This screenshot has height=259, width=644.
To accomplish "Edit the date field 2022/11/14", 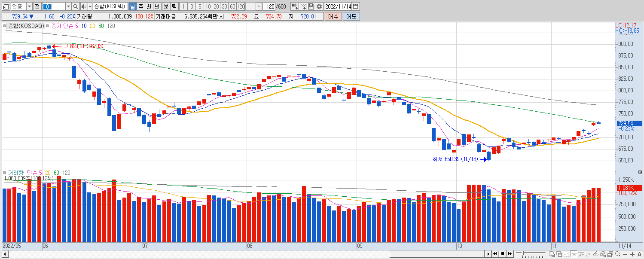I will pyautogui.click(x=338, y=6).
